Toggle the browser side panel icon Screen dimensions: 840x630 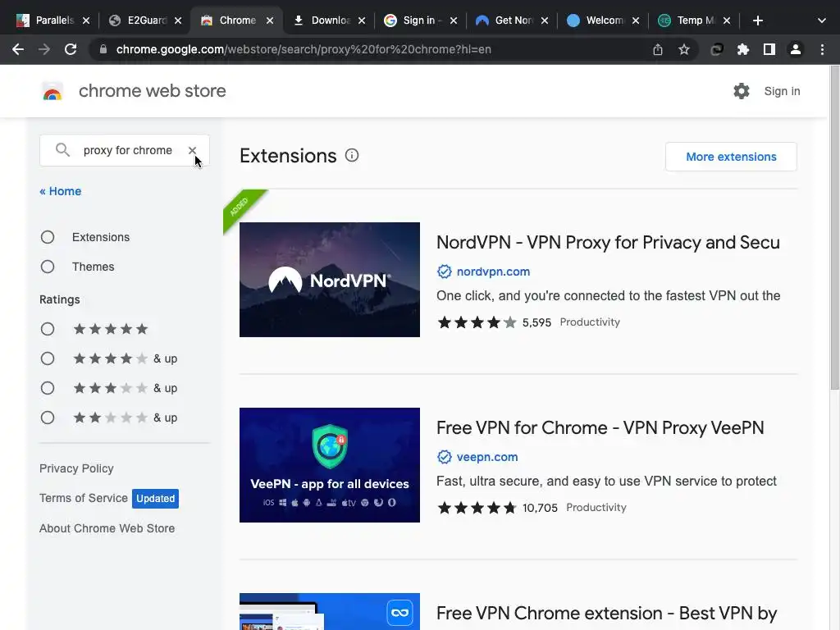coord(769,49)
